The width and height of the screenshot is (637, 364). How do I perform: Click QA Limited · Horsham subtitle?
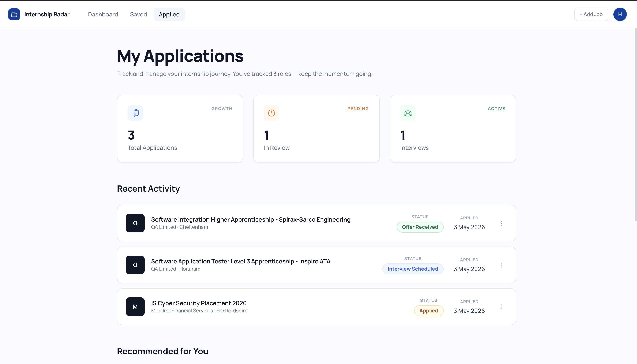click(176, 269)
